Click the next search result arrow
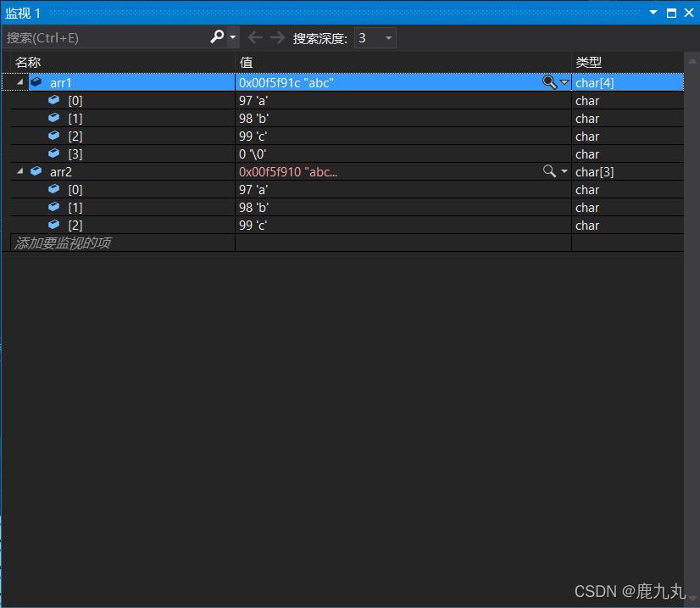Image resolution: width=700 pixels, height=608 pixels. 278,37
